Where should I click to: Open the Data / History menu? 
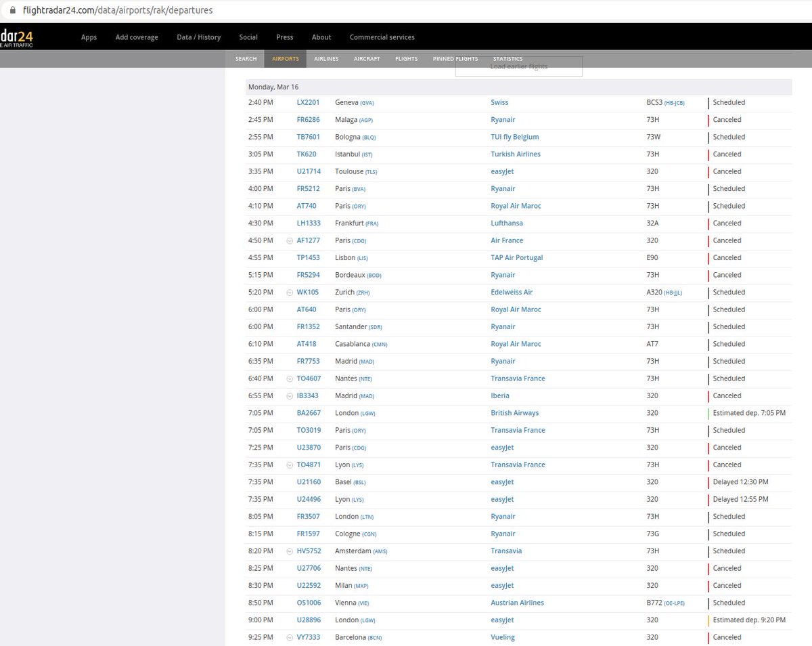(199, 37)
